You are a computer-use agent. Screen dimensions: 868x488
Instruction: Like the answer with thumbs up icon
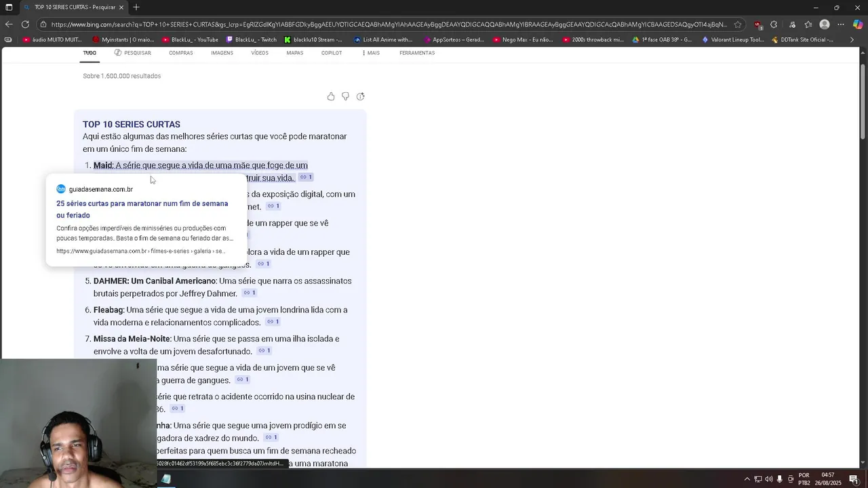point(331,96)
